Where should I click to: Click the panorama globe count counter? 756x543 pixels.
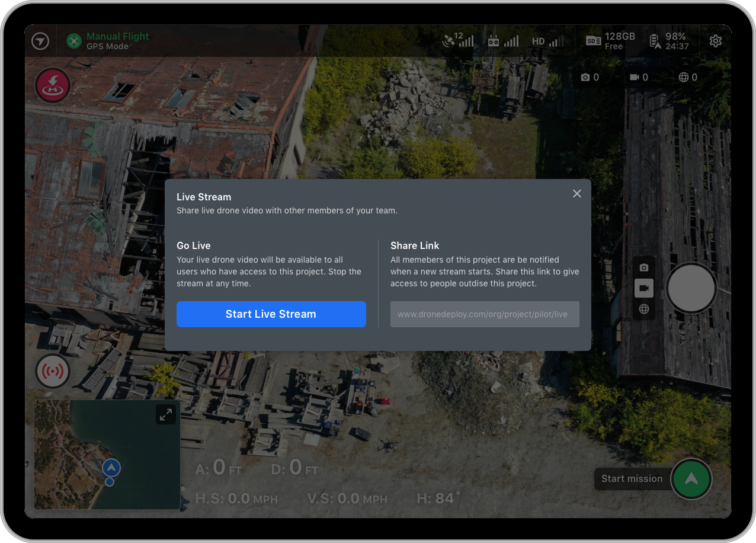click(x=688, y=77)
